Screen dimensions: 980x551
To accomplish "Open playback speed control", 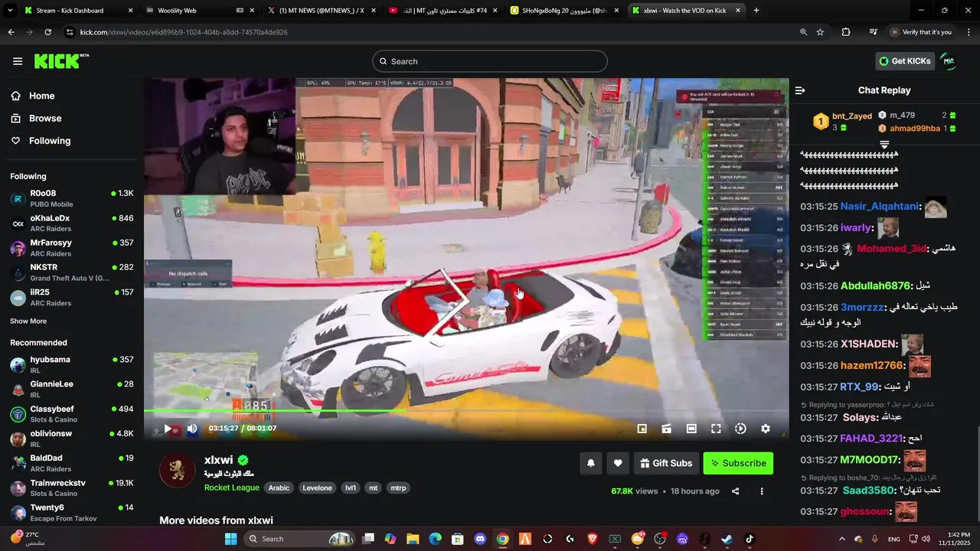I will pyautogui.click(x=740, y=429).
